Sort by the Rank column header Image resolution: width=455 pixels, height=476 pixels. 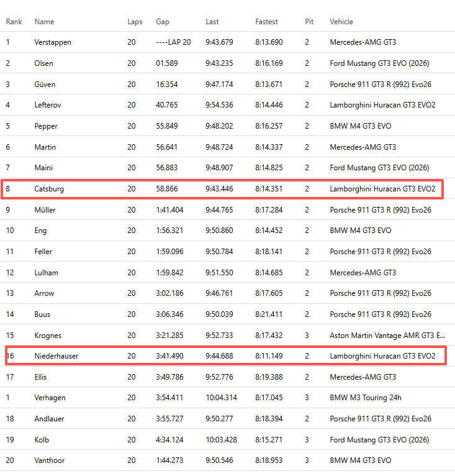pyautogui.click(x=14, y=22)
